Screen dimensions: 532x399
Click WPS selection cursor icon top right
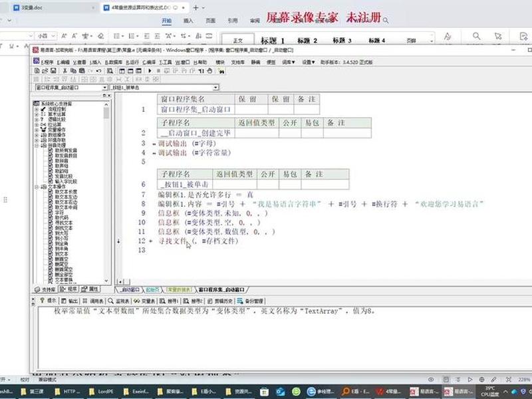pos(497,36)
